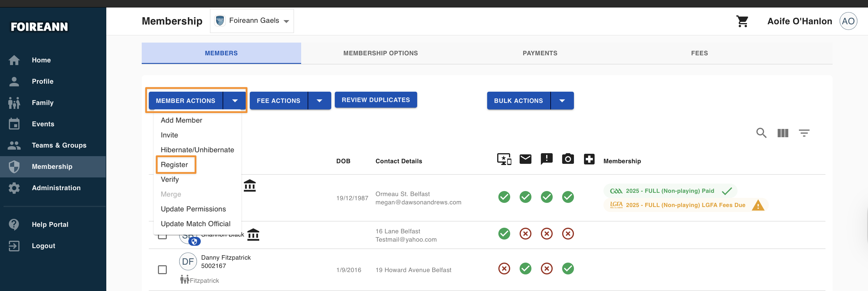868x291 pixels.
Task: Click the Fee Actions button
Action: tap(279, 101)
